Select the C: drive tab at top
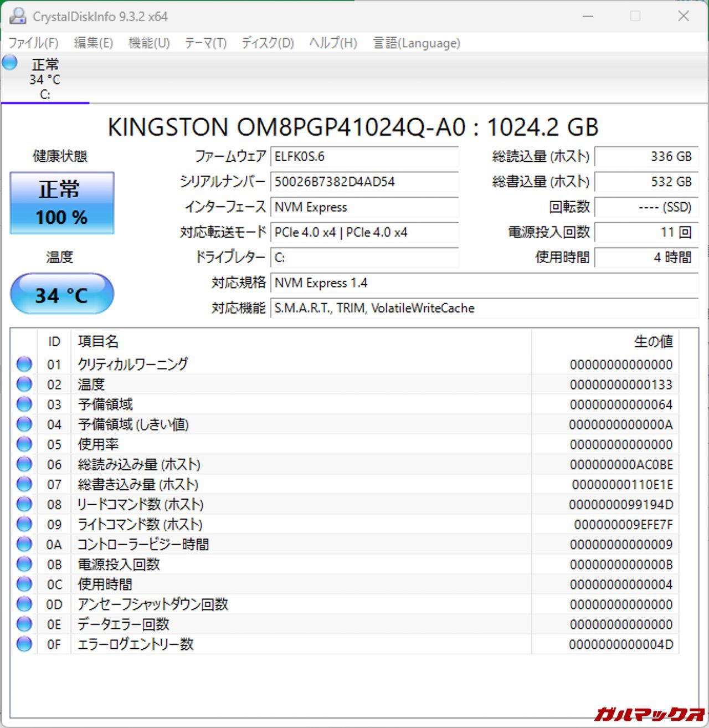This screenshot has height=728, width=709. [x=45, y=80]
